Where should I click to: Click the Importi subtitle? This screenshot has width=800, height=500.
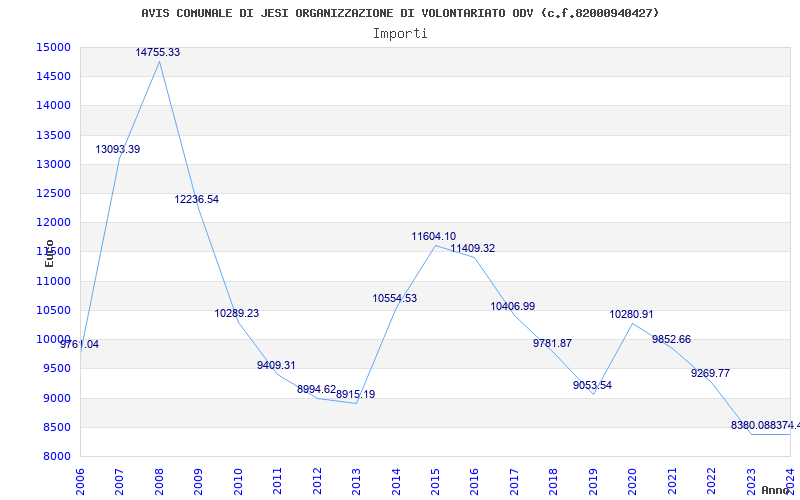(x=400, y=34)
